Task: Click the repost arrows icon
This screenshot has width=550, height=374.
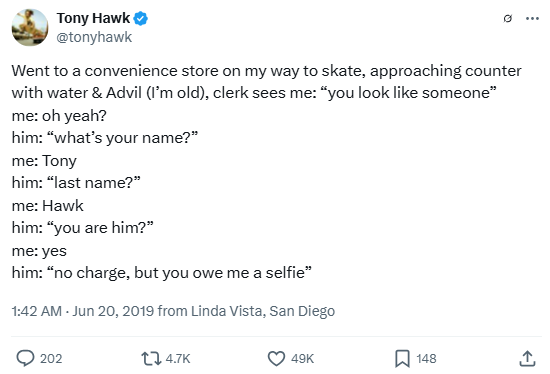Action: point(151,359)
